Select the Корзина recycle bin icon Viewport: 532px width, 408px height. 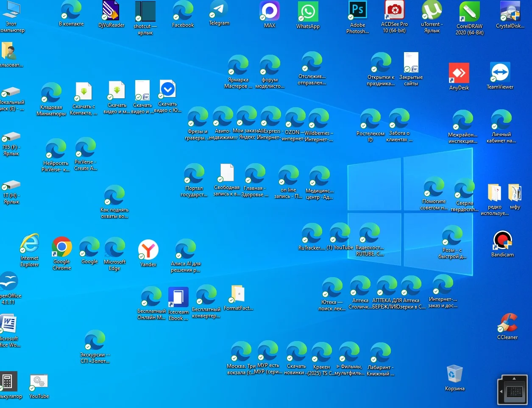coord(454,374)
